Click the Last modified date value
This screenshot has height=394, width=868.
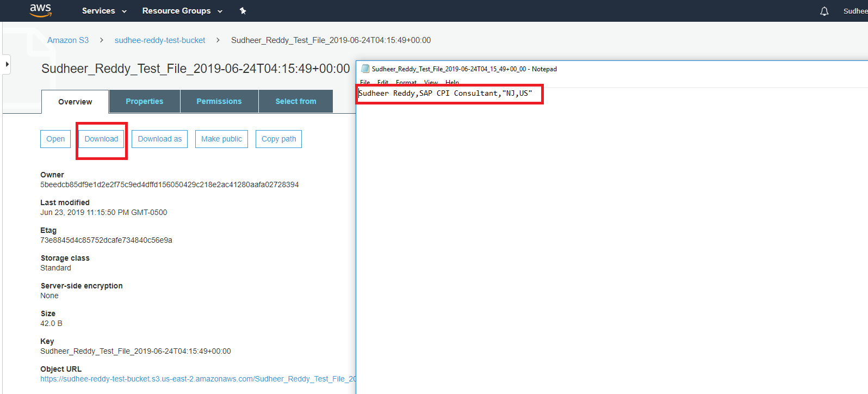[x=104, y=212]
